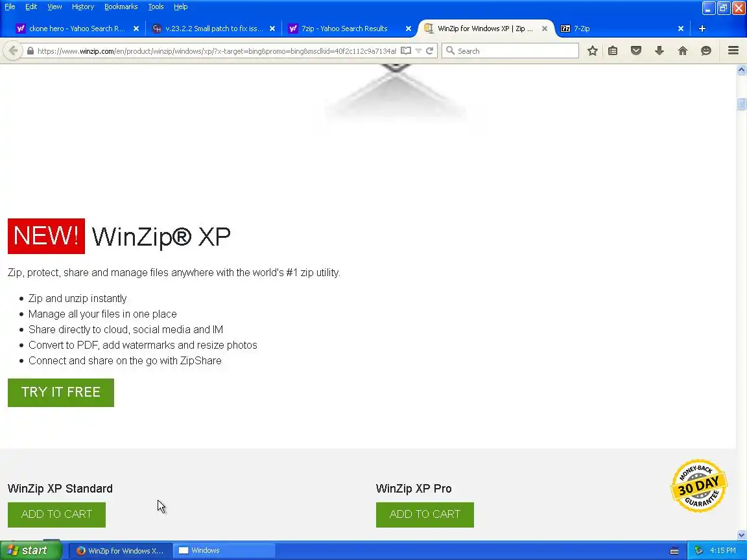Viewport: 747px width, 560px height.
Task: Bookmark this page with the star
Action: tap(592, 51)
